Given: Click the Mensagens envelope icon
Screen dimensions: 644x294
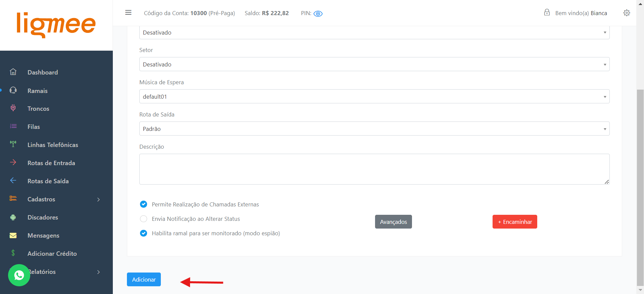Looking at the screenshot, I should [13, 235].
